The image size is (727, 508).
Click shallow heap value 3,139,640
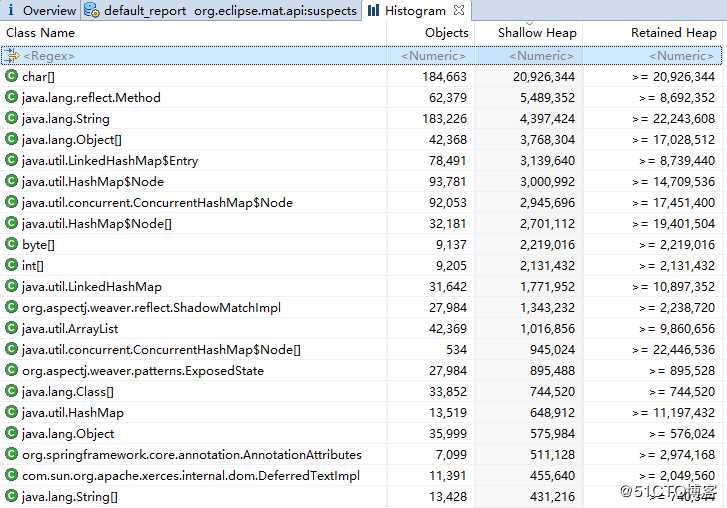pos(547,160)
